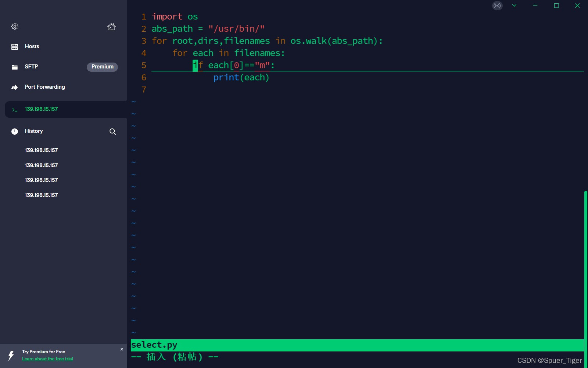Open the SFTP section
This screenshot has width=588, height=368.
31,67
